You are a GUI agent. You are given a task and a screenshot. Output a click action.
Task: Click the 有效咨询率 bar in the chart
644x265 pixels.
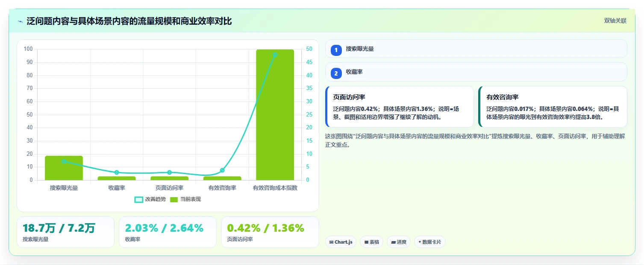tap(222, 178)
